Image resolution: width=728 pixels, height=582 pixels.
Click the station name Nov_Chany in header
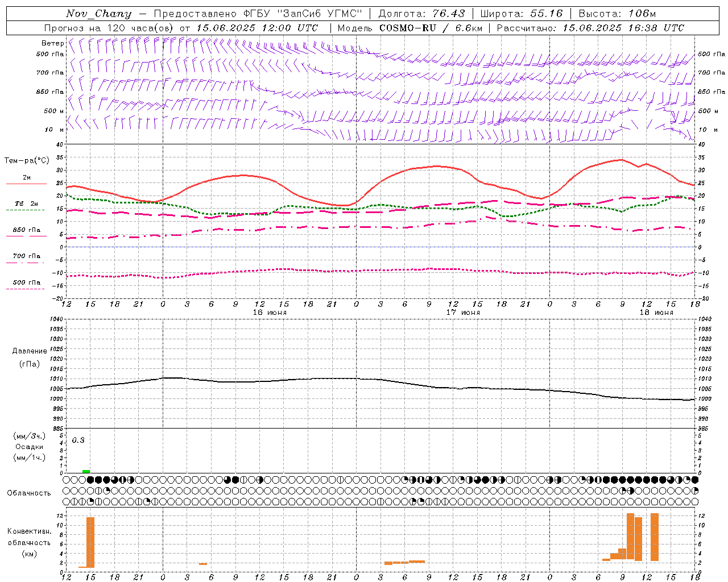[98, 14]
